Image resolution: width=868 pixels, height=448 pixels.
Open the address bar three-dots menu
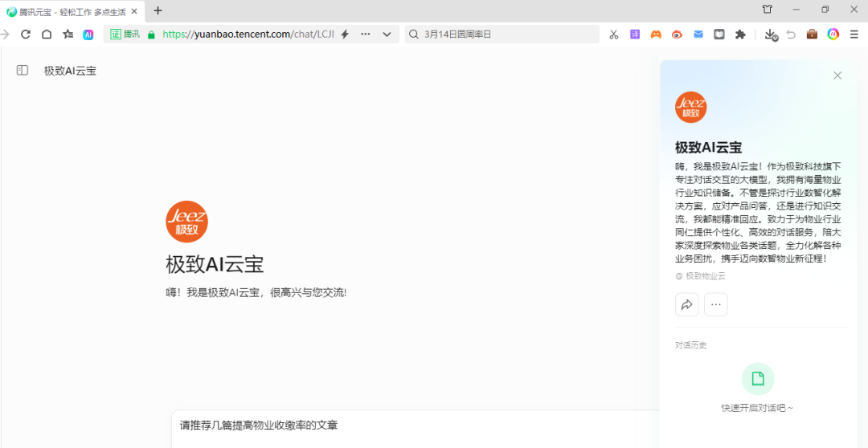(366, 35)
